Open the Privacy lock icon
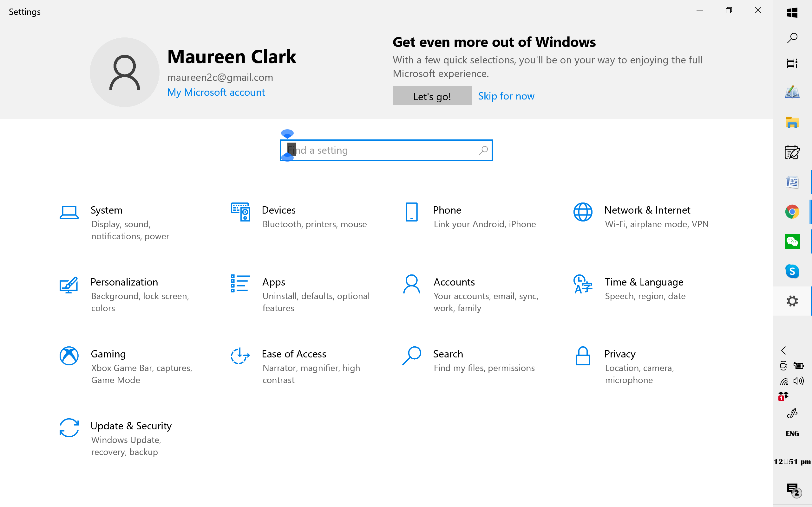812x507 pixels. click(583, 356)
